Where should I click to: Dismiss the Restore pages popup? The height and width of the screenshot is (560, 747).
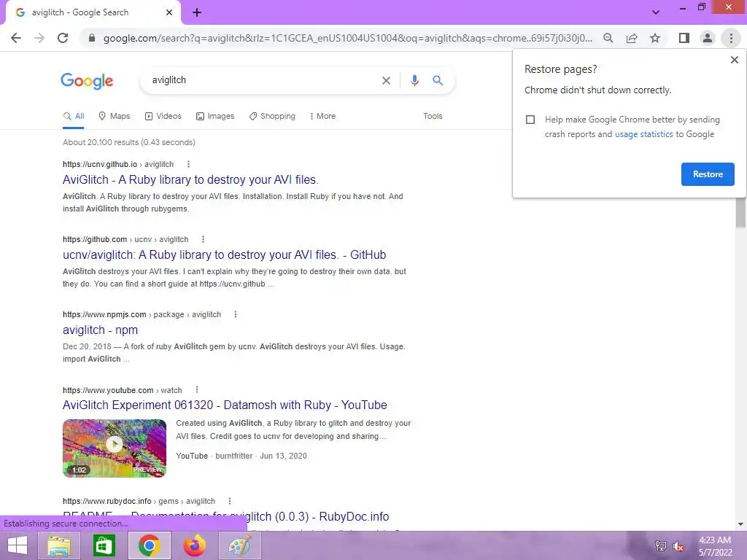(x=734, y=60)
